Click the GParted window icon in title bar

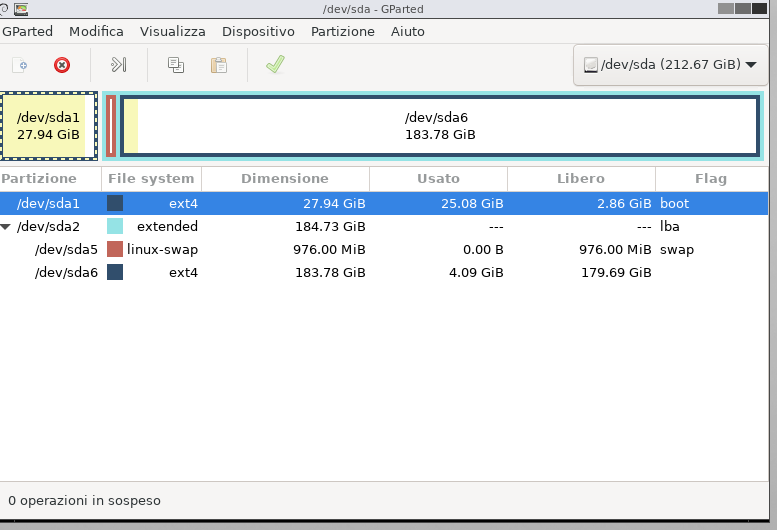[x=21, y=9]
